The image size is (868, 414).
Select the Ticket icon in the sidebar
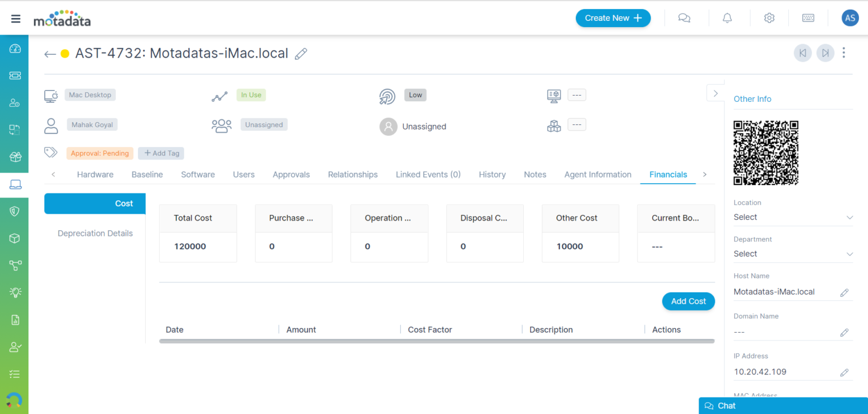14,75
